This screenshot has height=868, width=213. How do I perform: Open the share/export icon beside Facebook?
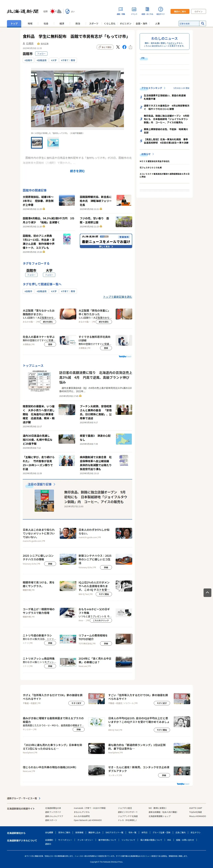(x=131, y=47)
